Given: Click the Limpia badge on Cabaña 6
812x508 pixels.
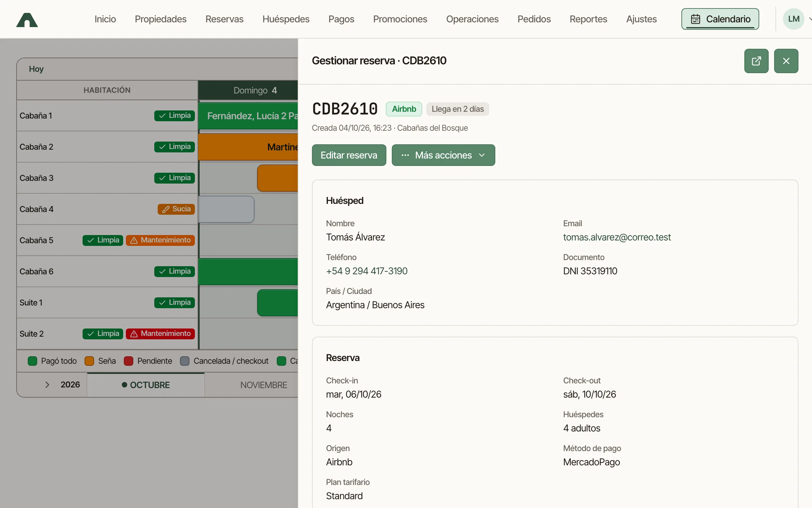Looking at the screenshot, I should (x=175, y=271).
